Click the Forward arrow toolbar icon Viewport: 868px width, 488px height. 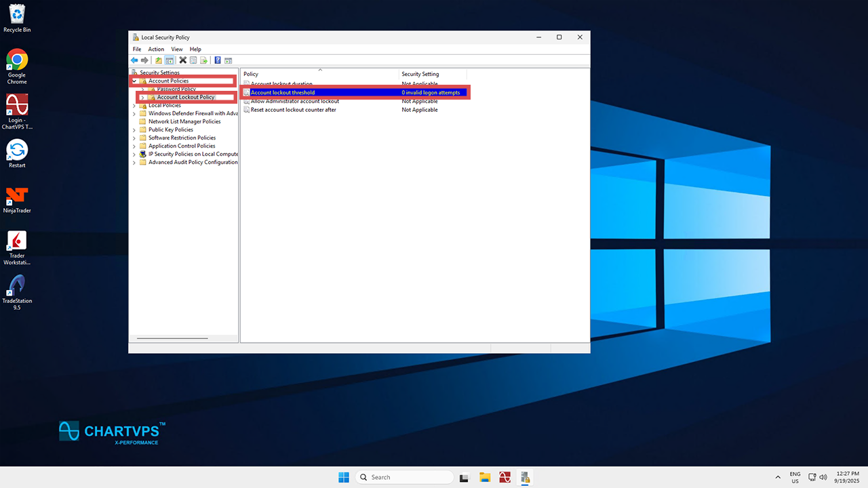[144, 60]
